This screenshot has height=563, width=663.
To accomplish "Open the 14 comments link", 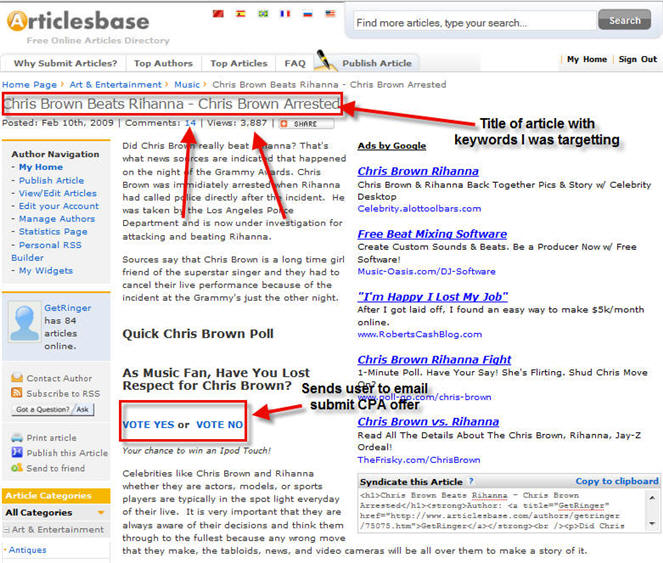I will coord(190,123).
